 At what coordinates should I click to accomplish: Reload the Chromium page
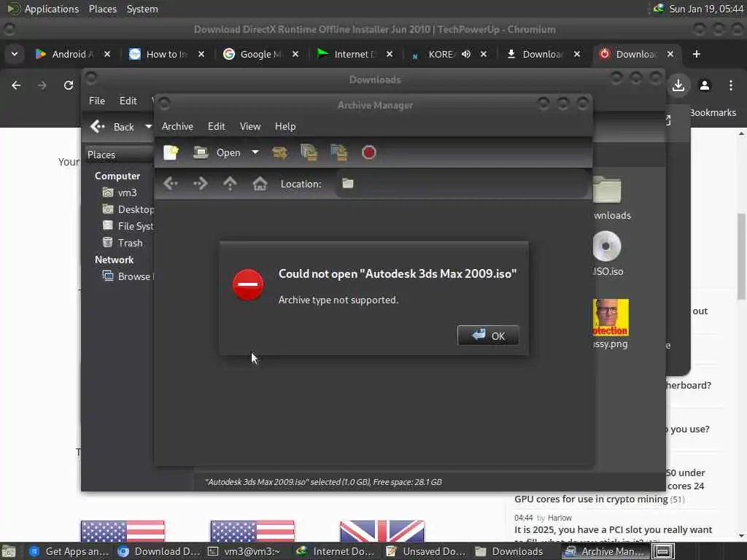[69, 85]
